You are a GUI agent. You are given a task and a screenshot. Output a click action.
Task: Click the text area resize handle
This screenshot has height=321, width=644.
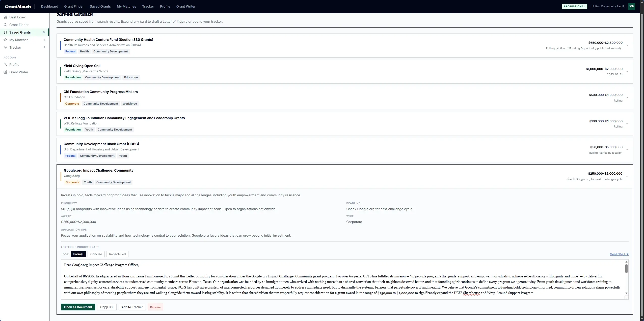coord(627,298)
